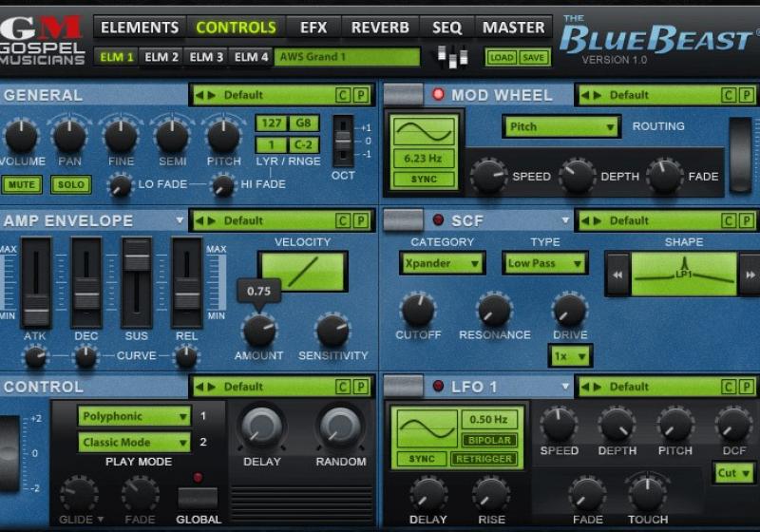Select the ELM 2 element tab
Viewport: 760px width, 532px height.
pos(161,57)
